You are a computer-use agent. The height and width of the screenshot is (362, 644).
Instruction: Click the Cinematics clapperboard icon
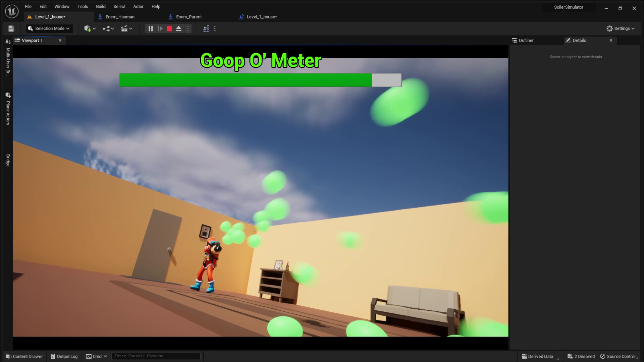point(125,28)
